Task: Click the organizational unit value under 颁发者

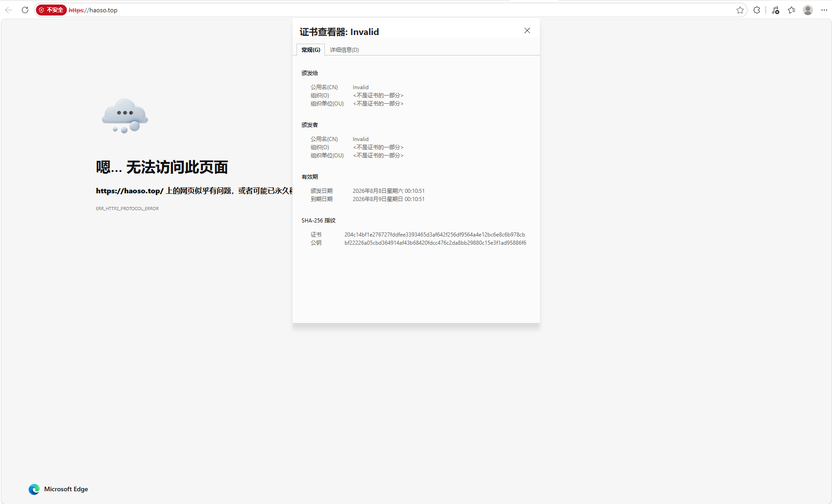Action: tap(378, 156)
